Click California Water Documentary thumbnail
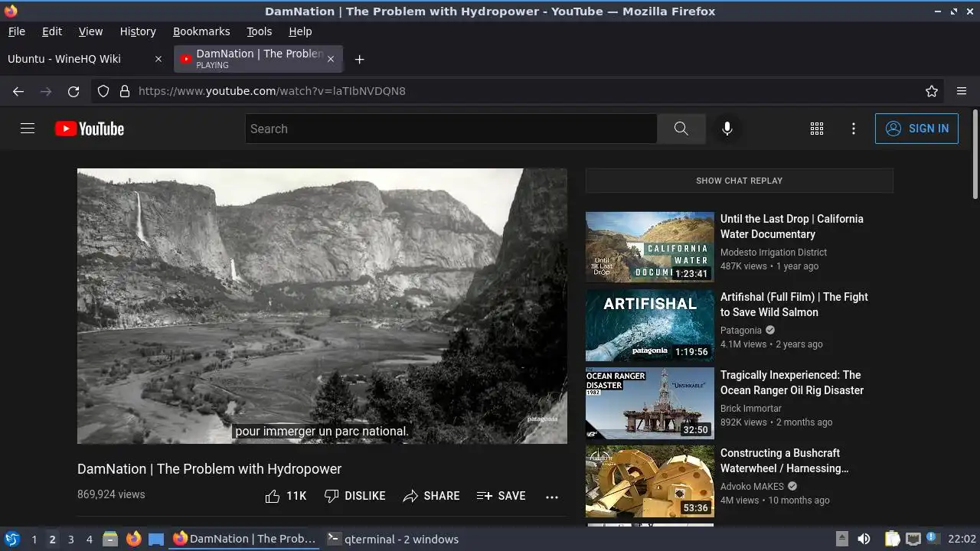 (x=650, y=248)
